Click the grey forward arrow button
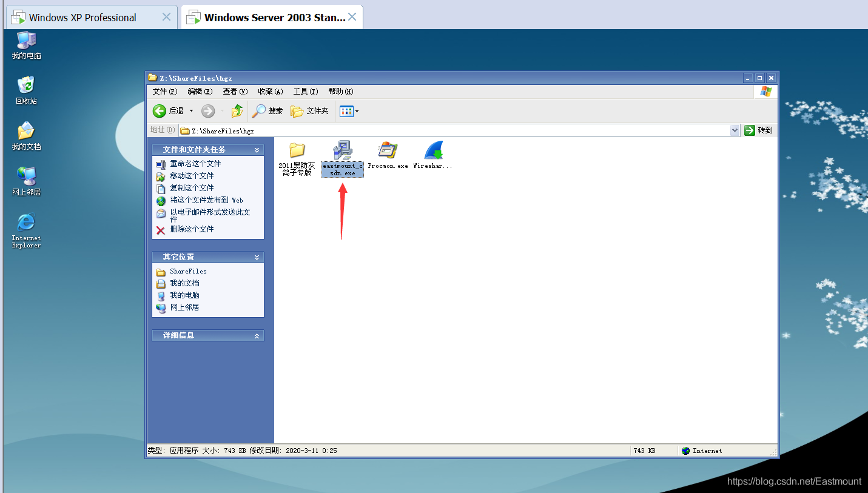The height and width of the screenshot is (493, 868). coord(208,111)
